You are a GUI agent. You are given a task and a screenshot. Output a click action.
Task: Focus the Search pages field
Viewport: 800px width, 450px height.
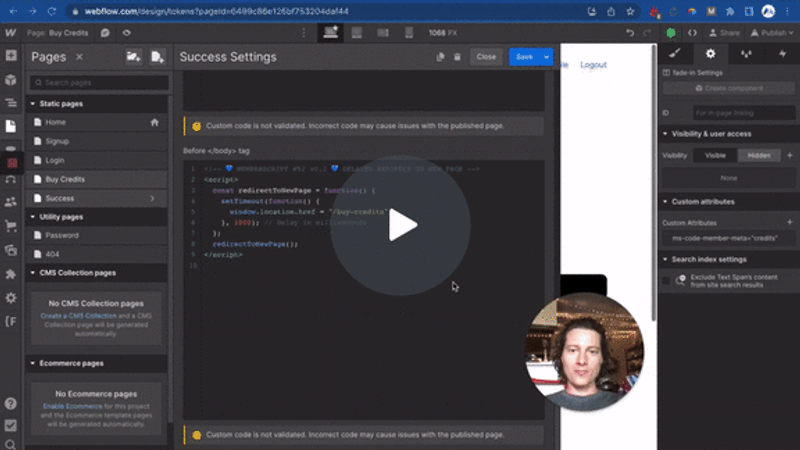click(x=99, y=82)
